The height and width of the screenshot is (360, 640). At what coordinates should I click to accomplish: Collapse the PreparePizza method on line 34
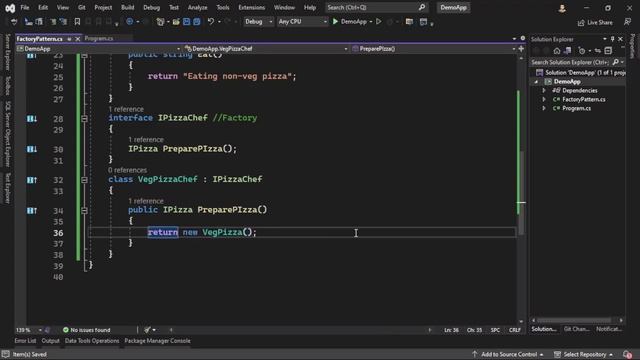(84, 211)
